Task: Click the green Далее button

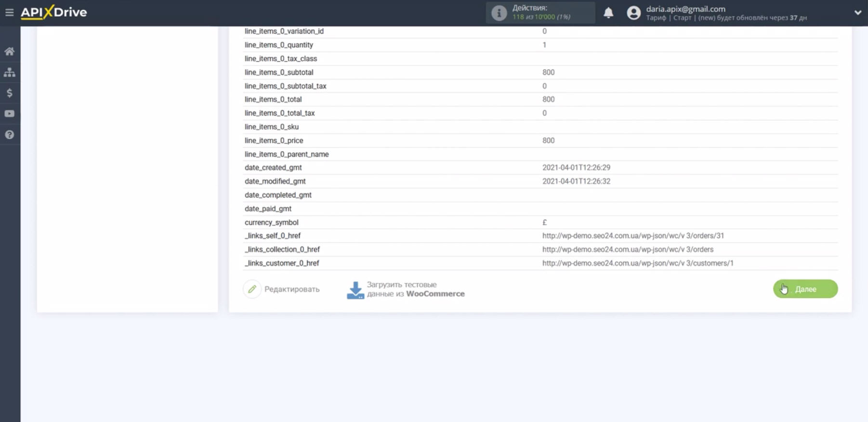Action: [x=805, y=289]
